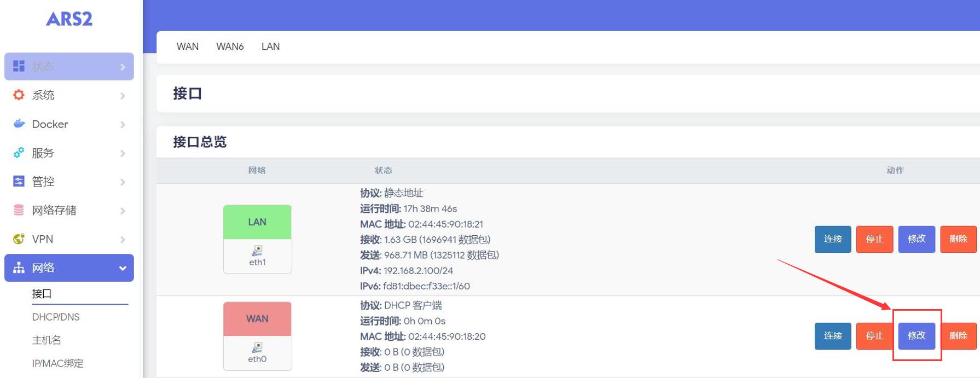Click the Docker whale icon
Image resolution: width=980 pixels, height=378 pixels.
pos(19,124)
